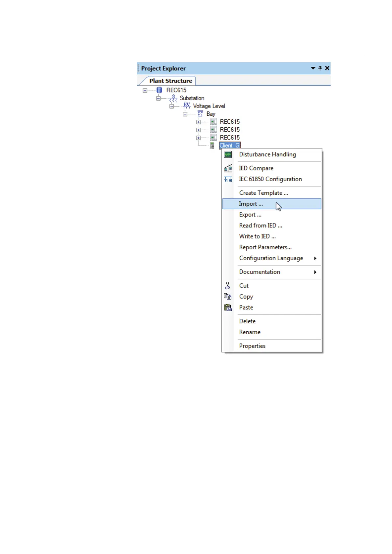This screenshot has height=554, width=392.
Task: Select Documentation menu item
Action: click(272, 272)
